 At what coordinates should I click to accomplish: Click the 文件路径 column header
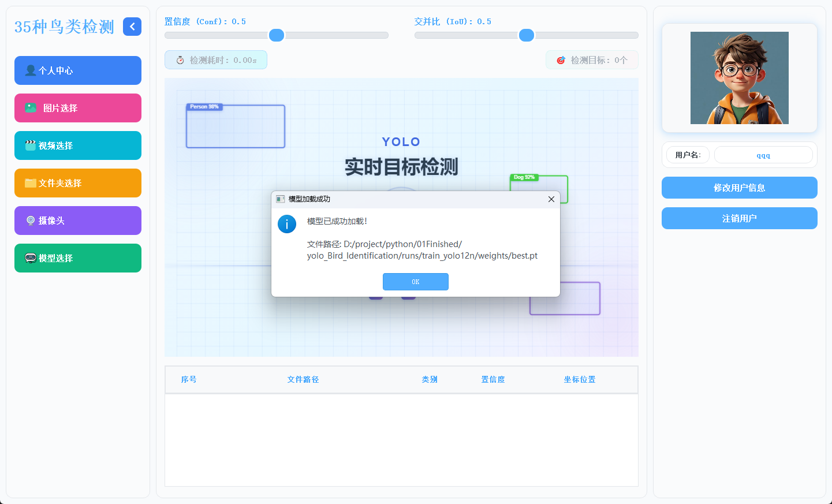(303, 379)
